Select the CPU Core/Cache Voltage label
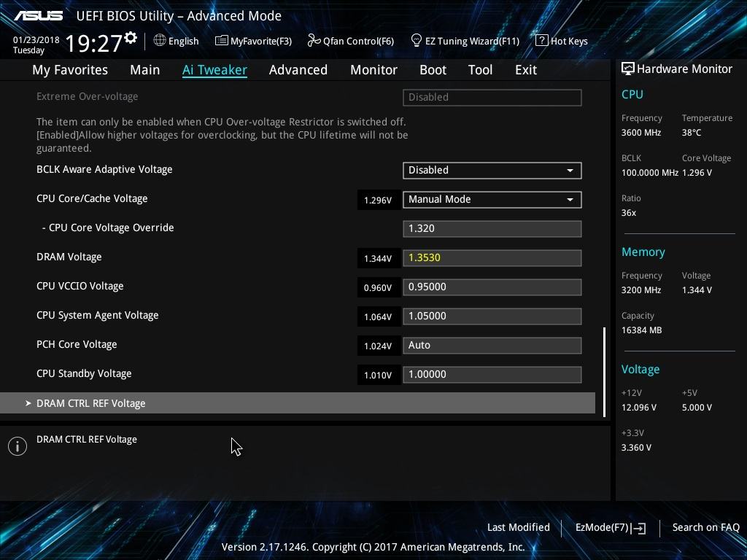 tap(92, 198)
